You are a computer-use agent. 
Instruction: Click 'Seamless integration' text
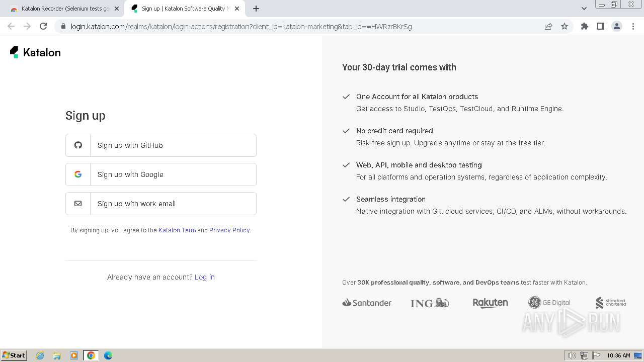click(391, 199)
